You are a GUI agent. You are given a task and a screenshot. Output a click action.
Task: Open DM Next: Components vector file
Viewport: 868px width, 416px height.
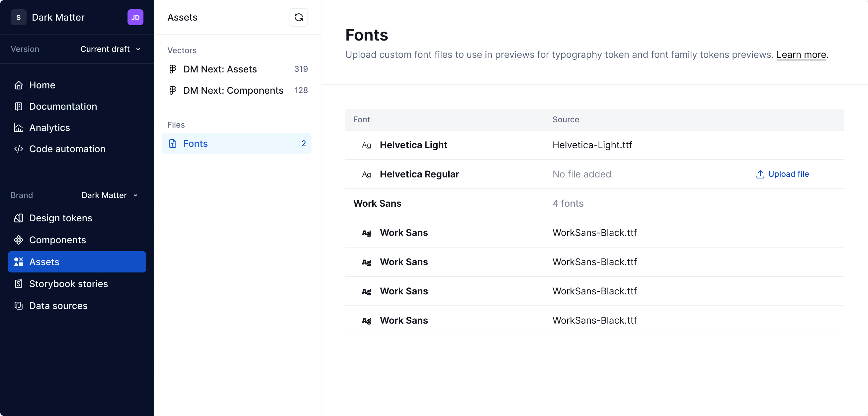click(x=233, y=90)
